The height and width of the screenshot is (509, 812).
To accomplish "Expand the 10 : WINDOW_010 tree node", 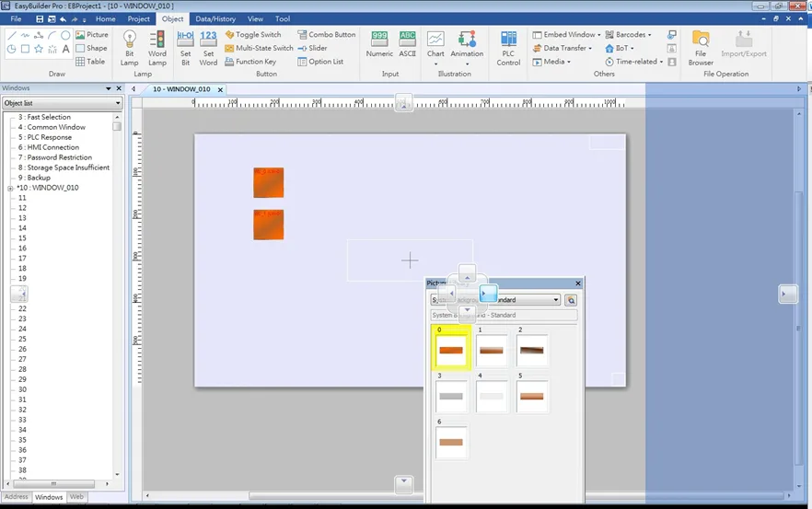I will click(x=10, y=189).
